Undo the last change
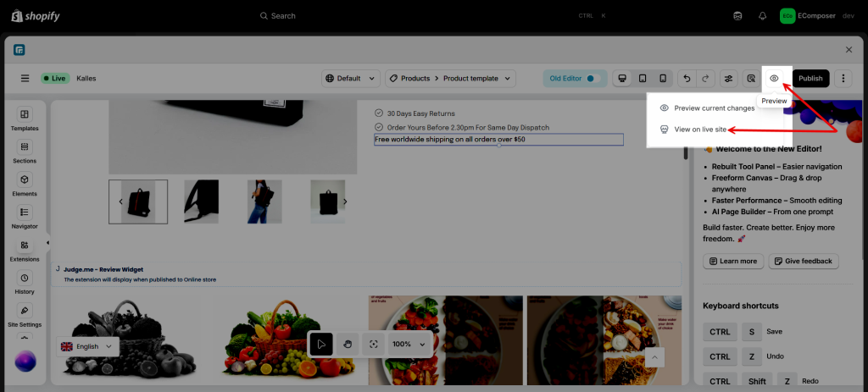 [x=687, y=79]
